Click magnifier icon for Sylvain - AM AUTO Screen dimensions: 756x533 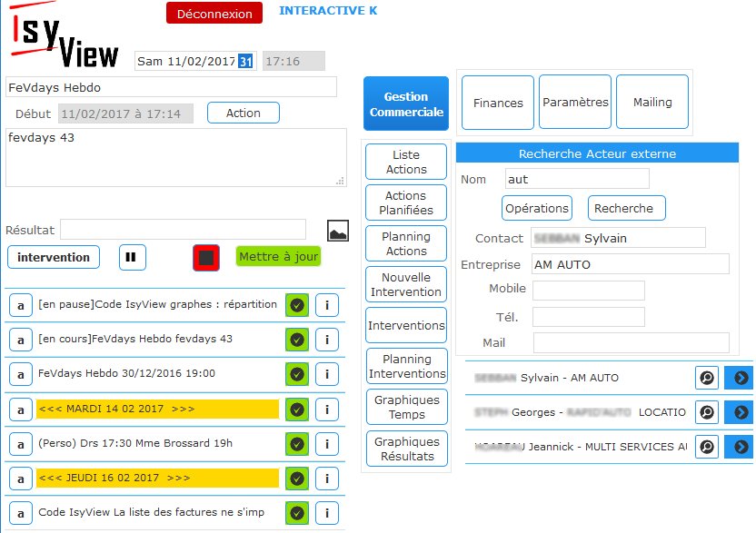[707, 378]
